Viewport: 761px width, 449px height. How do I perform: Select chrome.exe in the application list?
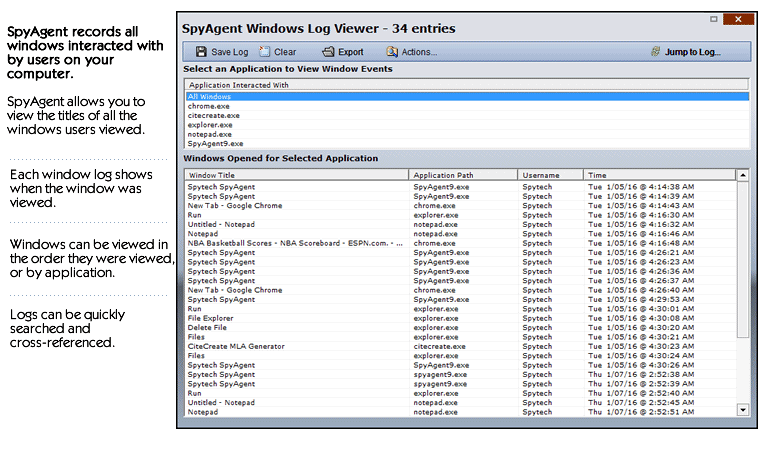467,106
